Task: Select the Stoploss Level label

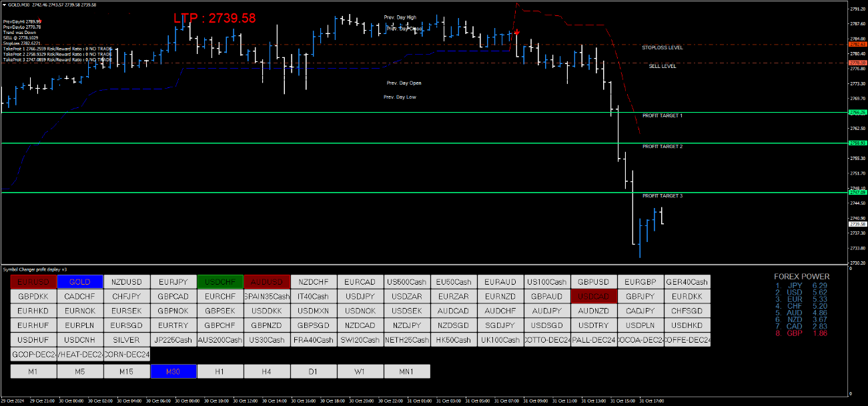Action: point(662,48)
